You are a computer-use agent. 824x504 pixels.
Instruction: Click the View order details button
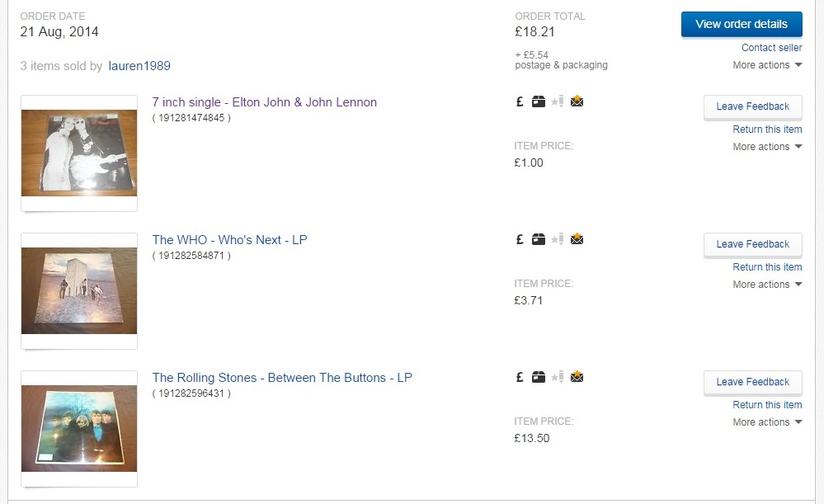pyautogui.click(x=741, y=24)
